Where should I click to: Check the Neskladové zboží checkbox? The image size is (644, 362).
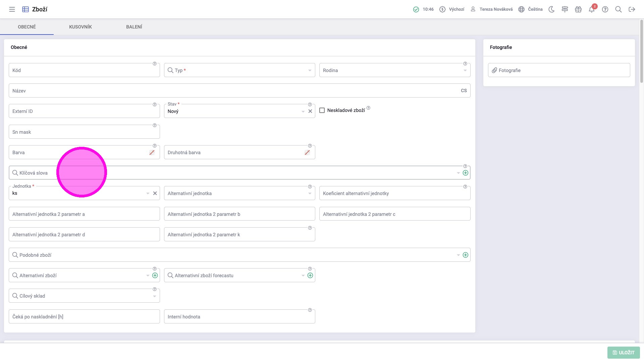(x=322, y=110)
